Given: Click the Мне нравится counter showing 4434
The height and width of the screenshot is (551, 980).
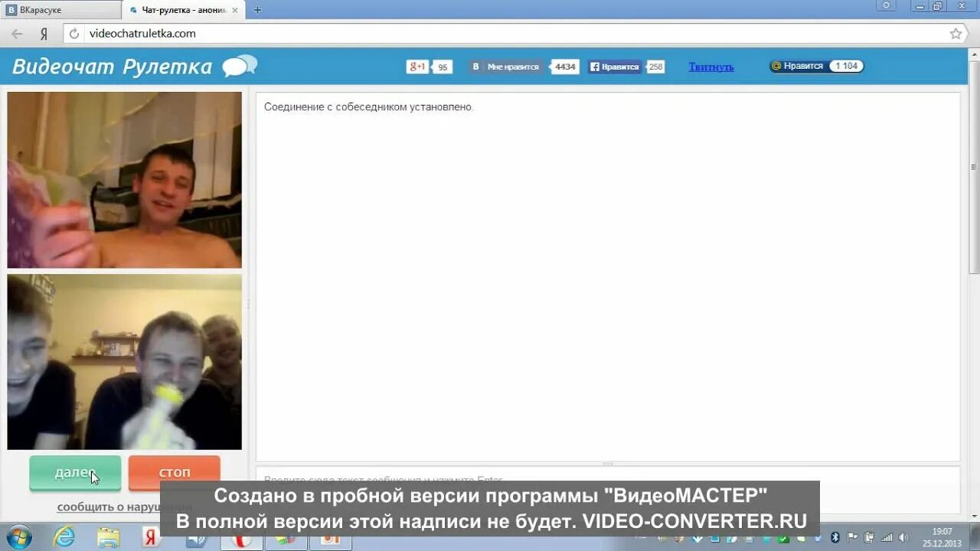Looking at the screenshot, I should pos(564,67).
